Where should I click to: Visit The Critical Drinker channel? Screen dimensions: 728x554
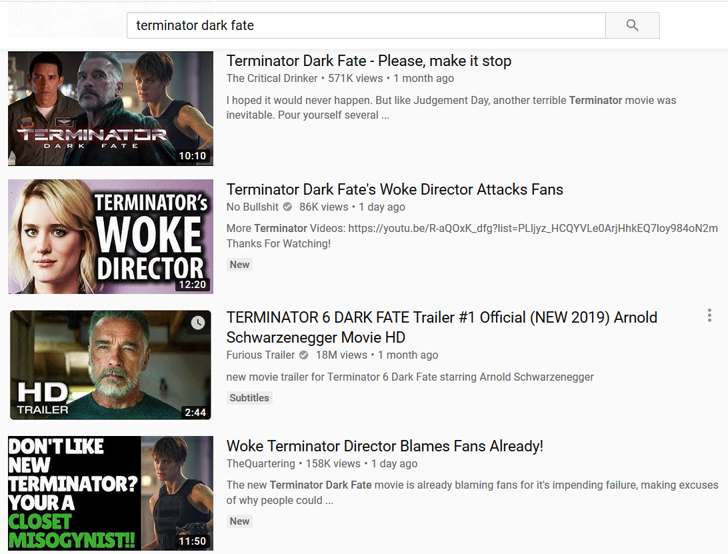coord(272,78)
